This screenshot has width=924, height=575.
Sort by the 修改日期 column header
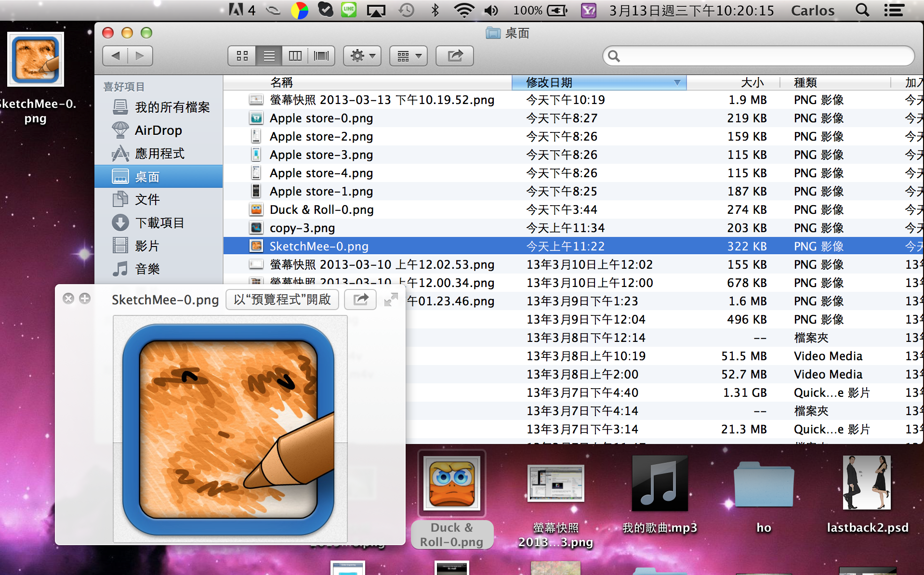point(597,82)
